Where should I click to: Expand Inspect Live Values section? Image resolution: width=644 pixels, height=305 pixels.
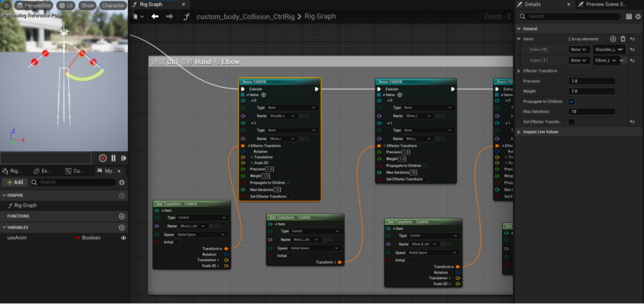coord(519,132)
